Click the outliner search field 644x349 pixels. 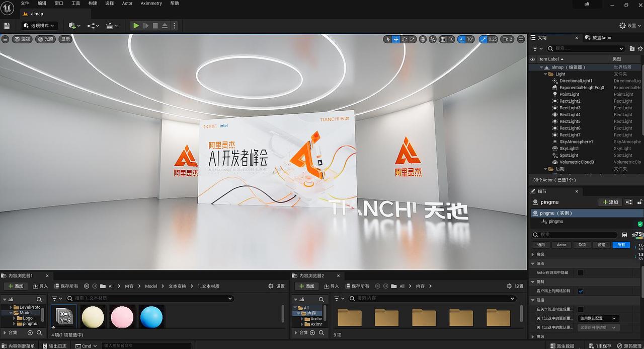[x=586, y=48]
